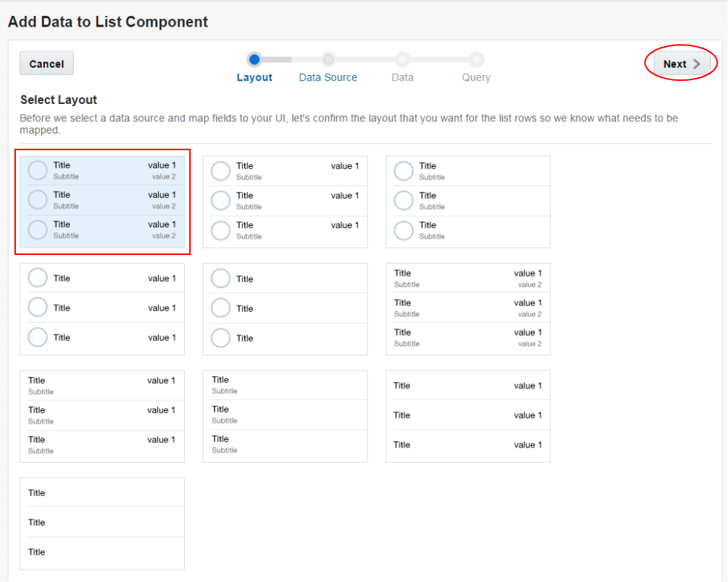Click the Cancel button
The image size is (728, 582).
click(x=46, y=64)
